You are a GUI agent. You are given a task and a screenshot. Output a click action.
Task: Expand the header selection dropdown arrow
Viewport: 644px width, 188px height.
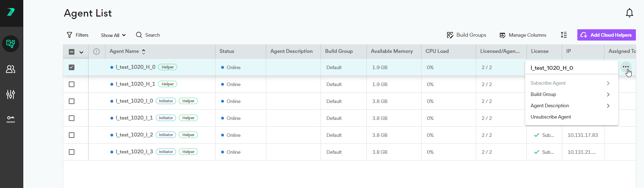click(x=81, y=52)
